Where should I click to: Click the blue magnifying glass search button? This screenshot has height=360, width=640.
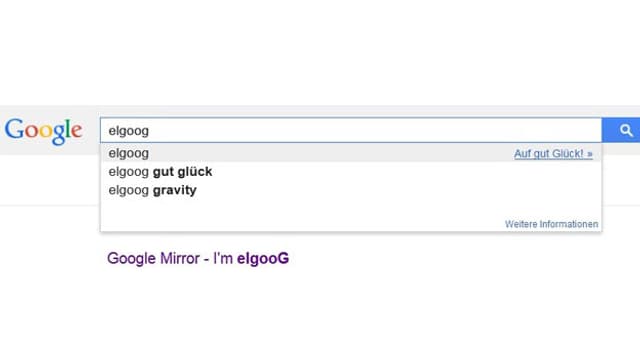coord(621,130)
